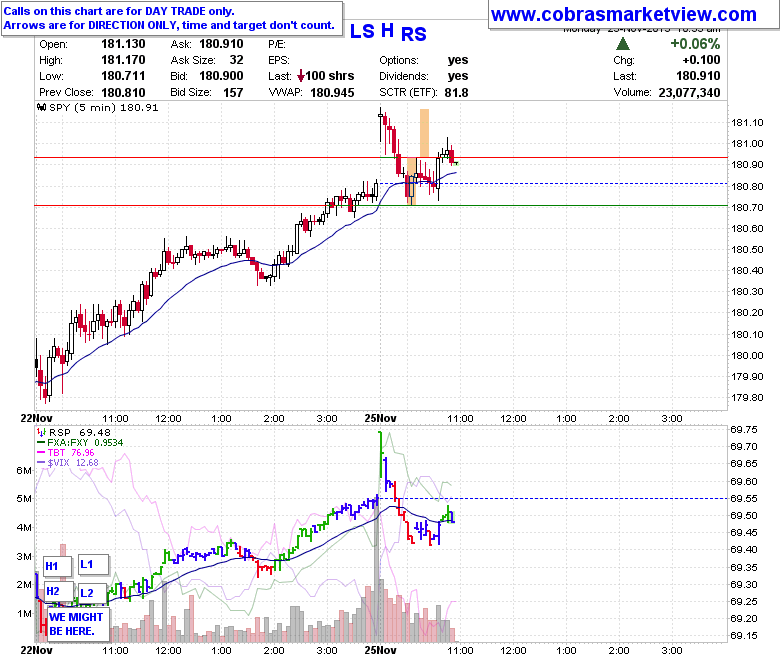
Task: Select the +0.06% percent change
Action: coord(695,44)
